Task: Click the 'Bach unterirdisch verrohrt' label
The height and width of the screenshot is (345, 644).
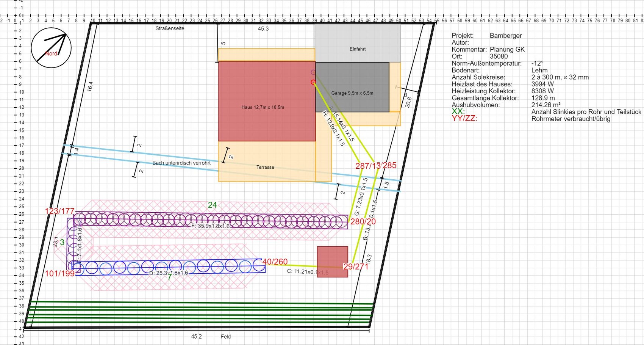Action: pyautogui.click(x=181, y=163)
